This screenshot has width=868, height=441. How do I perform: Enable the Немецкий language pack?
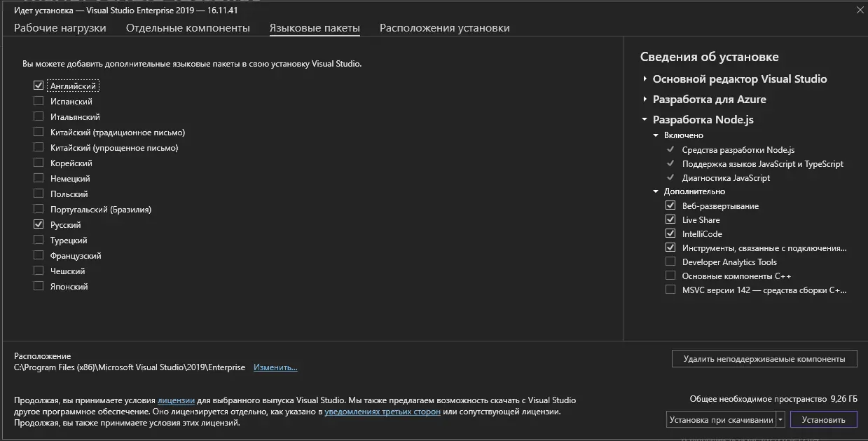click(x=39, y=179)
